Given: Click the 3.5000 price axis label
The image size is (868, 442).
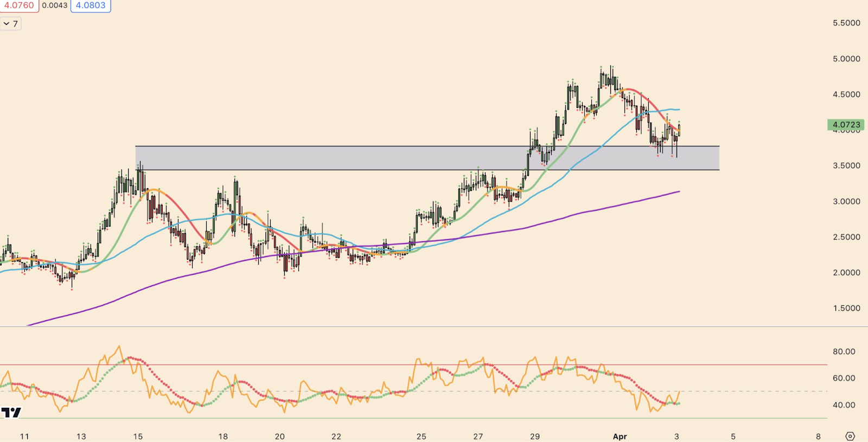Looking at the screenshot, I should [x=846, y=165].
